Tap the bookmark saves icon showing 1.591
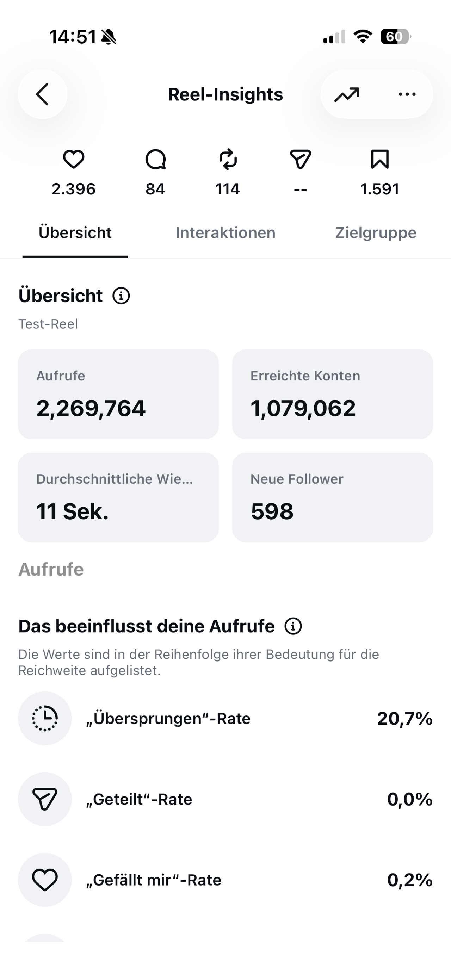This screenshot has height=980, width=451. click(x=379, y=159)
